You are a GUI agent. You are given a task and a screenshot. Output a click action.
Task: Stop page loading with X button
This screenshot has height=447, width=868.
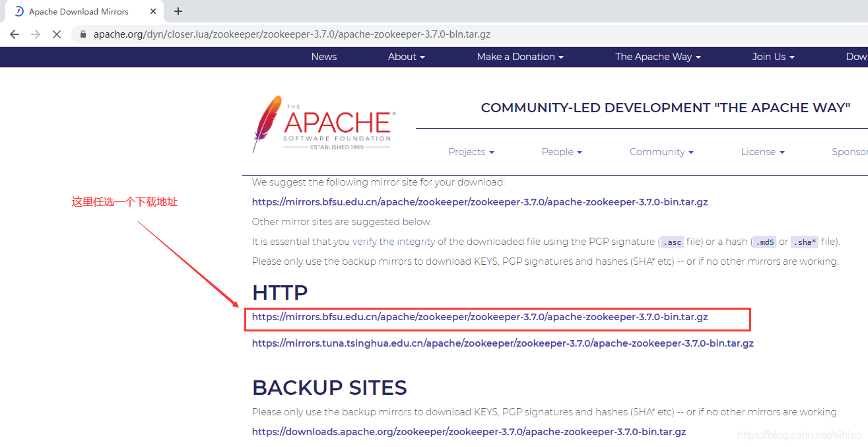click(57, 34)
